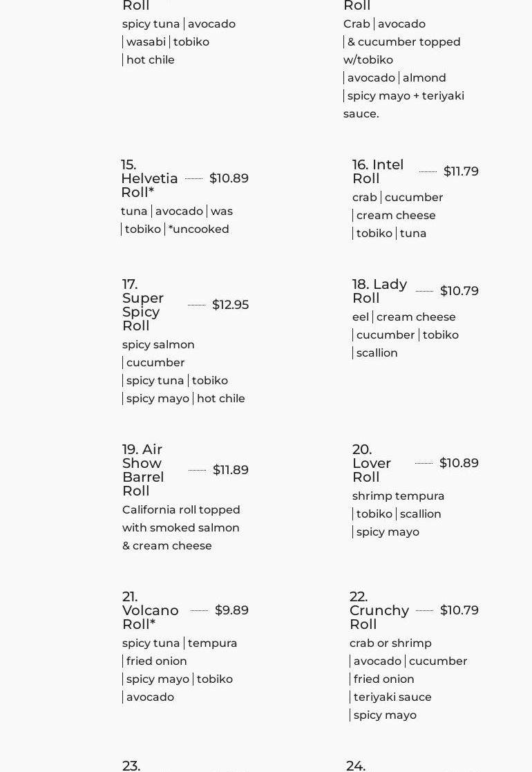Click the Lover Roll $10.89 price
532x772 pixels.
(x=459, y=463)
